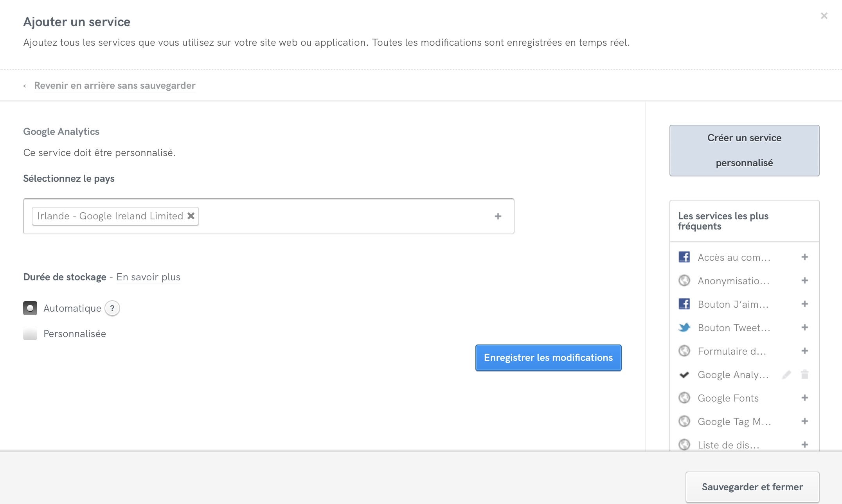842x504 pixels.
Task: Go back via Revenir en arrière sans sauvegarder
Action: (x=114, y=85)
